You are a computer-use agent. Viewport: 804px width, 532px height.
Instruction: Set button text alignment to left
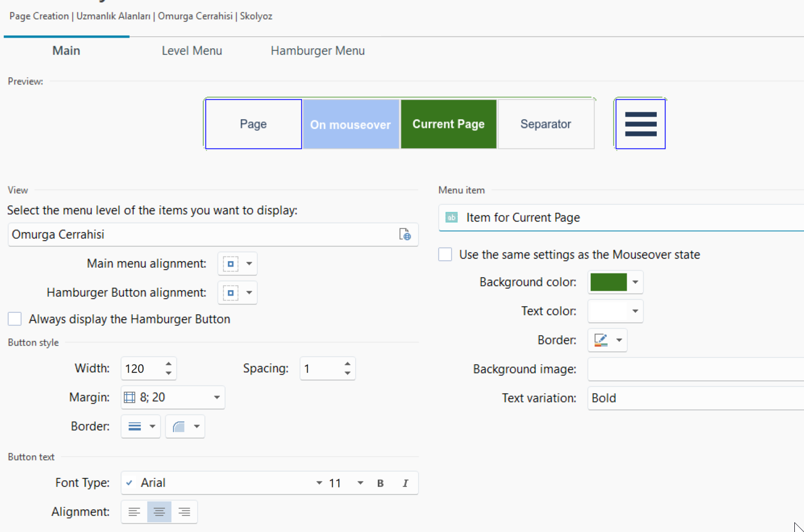134,512
